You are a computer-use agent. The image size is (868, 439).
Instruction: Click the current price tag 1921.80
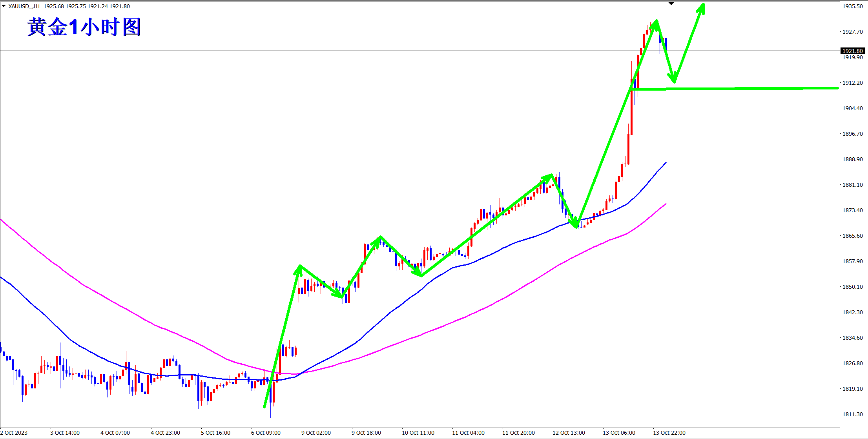pos(853,51)
